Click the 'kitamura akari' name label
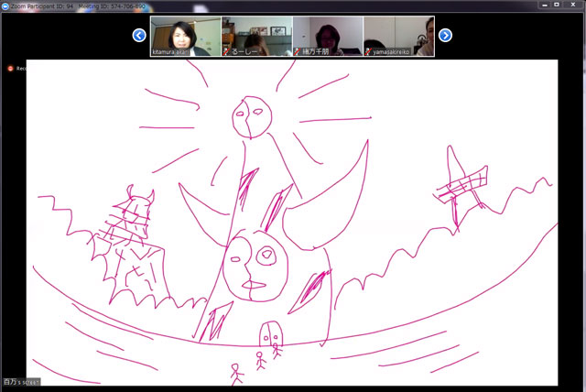 170,52
